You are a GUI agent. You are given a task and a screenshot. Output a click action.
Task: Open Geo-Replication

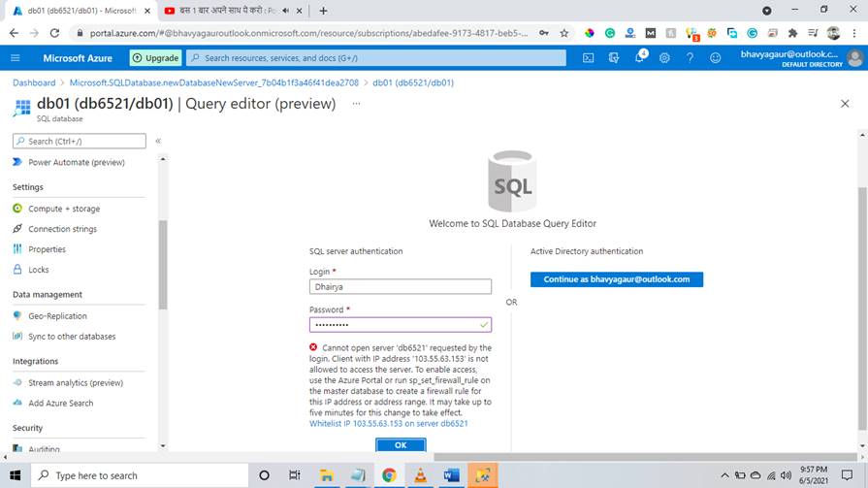57,315
